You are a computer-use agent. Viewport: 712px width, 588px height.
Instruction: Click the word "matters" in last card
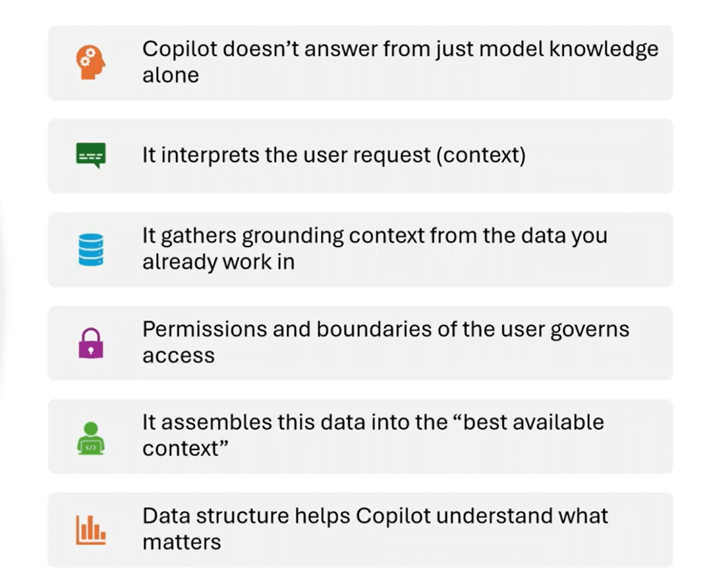pos(182,542)
